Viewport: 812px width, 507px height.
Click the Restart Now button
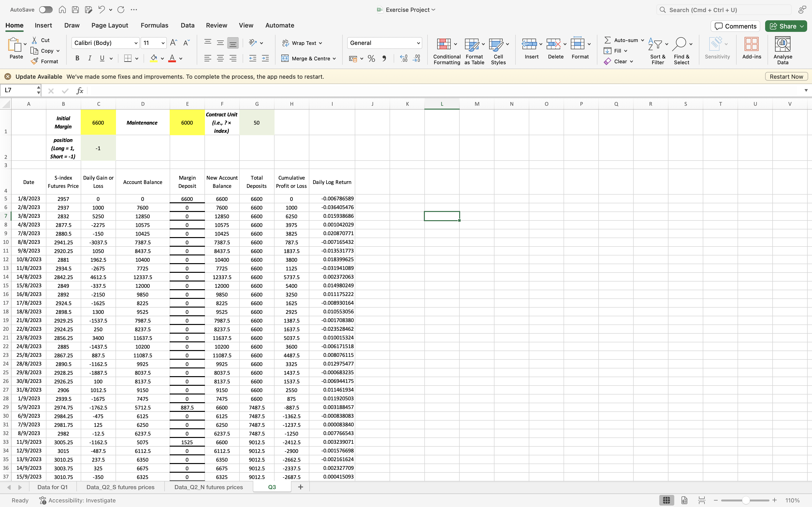786,77
